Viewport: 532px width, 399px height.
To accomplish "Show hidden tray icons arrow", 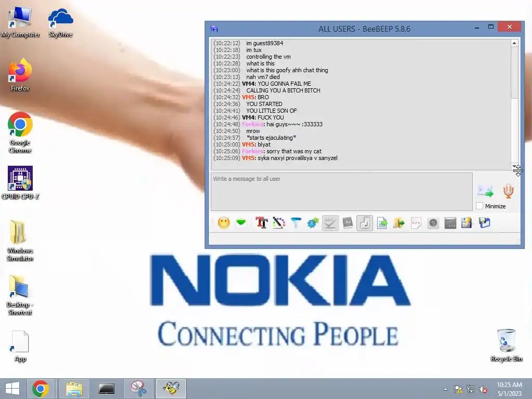I will 445,389.
